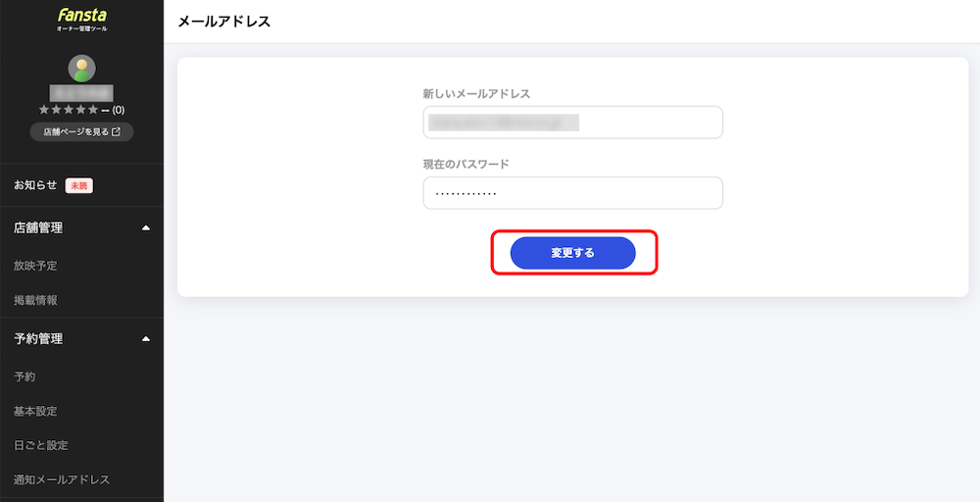Focus the 現在のパスワード field
The width and height of the screenshot is (980, 502).
point(573,193)
